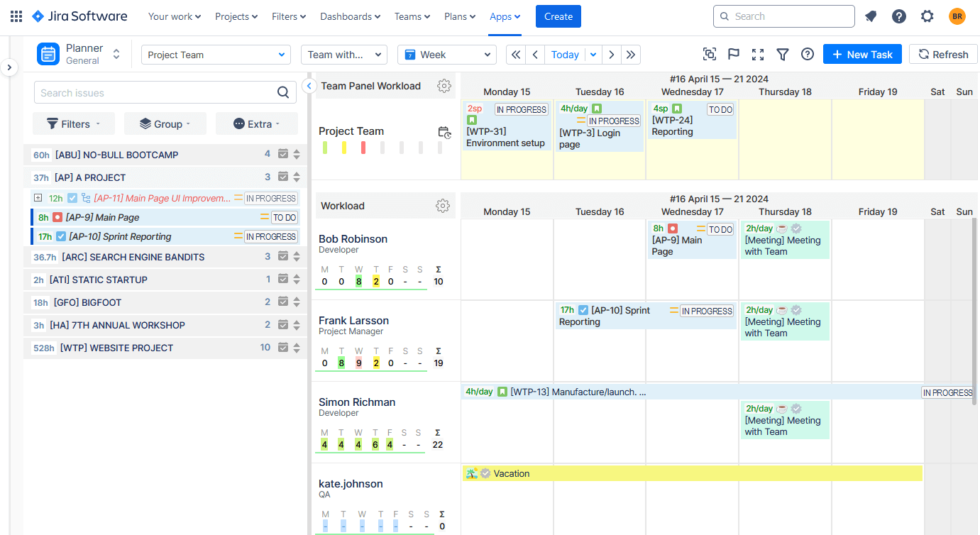Open Jira settings gear

point(927,16)
